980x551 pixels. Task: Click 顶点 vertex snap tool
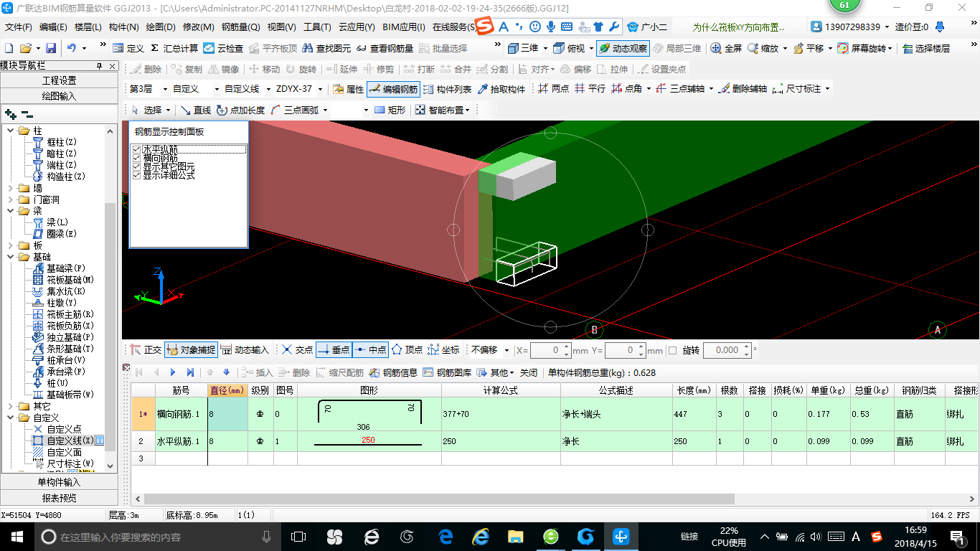point(407,350)
